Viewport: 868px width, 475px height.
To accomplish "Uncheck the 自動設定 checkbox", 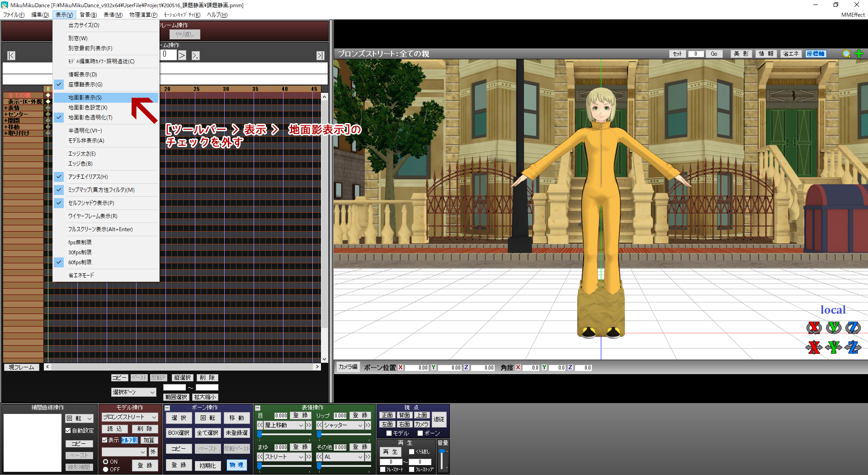I will (68, 431).
